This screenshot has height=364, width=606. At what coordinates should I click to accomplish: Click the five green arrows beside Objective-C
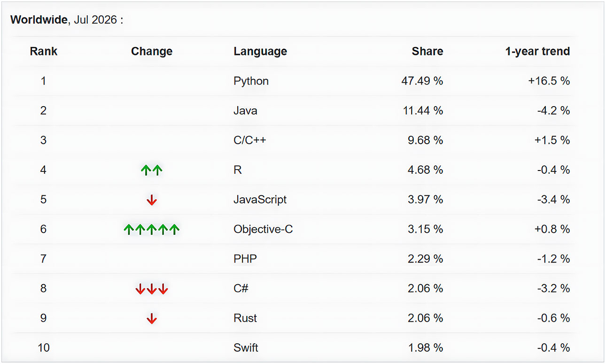(151, 229)
